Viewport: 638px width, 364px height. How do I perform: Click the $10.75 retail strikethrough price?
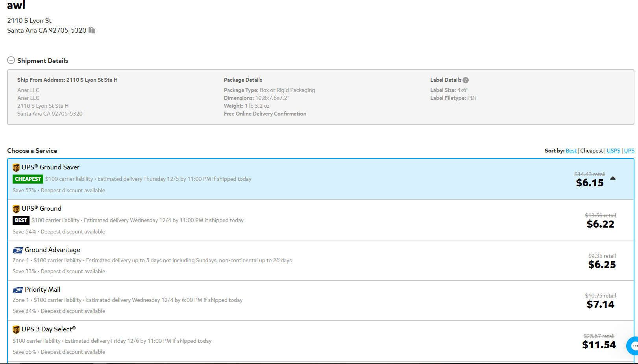pyautogui.click(x=600, y=296)
